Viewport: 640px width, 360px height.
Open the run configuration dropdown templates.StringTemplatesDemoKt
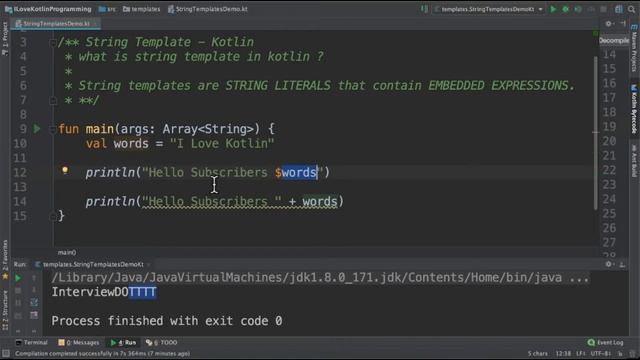pos(489,9)
